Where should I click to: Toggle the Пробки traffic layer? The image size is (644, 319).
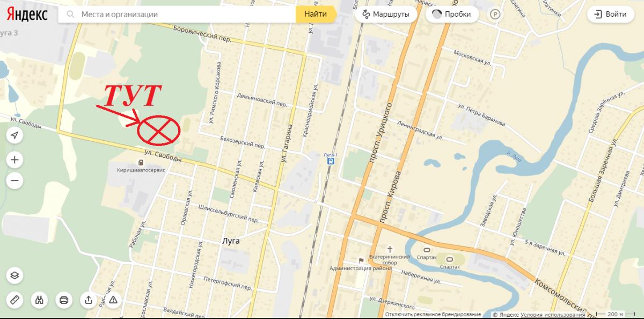(x=452, y=15)
